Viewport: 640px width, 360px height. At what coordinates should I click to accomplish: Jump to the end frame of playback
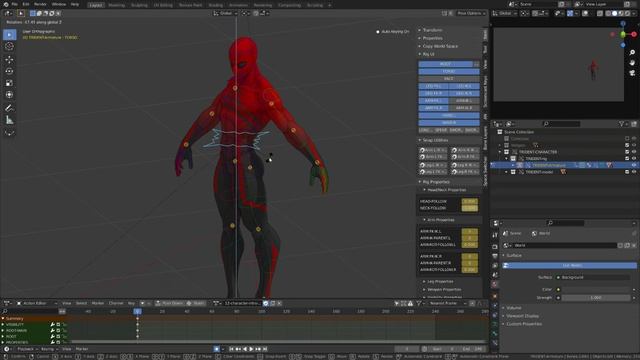pos(265,349)
